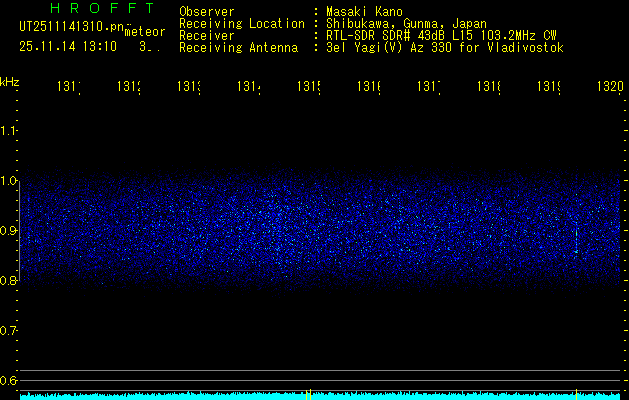The width and height of the screenshot is (629, 400).
Task: Click the 0.8 kHz frequency label
Action: 8,280
